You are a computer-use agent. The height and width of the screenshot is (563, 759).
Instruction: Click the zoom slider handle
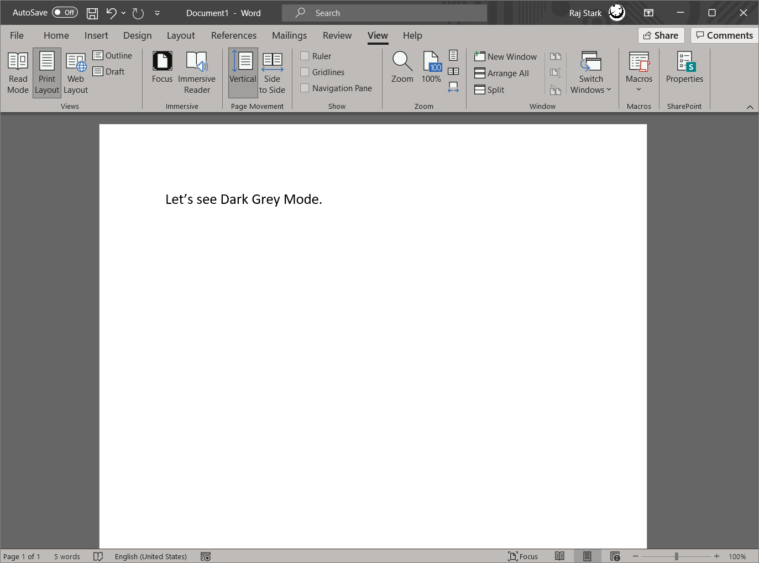676,557
